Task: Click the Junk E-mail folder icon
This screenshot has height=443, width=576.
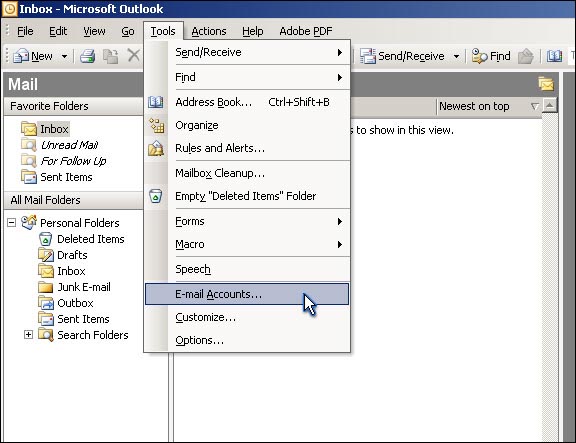Action: click(x=46, y=287)
